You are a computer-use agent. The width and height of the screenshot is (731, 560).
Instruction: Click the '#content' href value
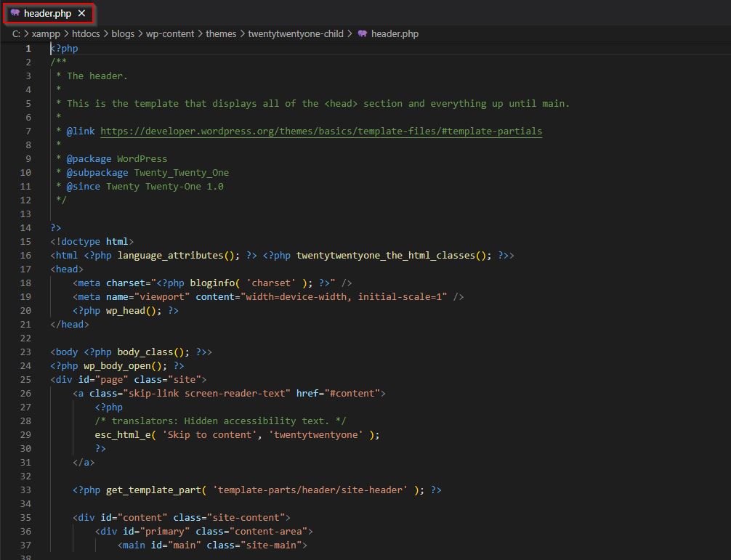tap(352, 394)
